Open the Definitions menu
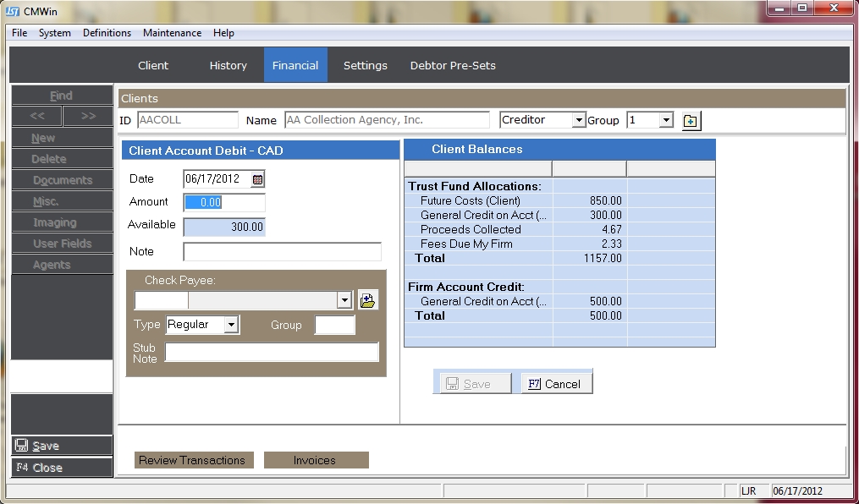Viewport: 859px width, 504px height. (107, 33)
